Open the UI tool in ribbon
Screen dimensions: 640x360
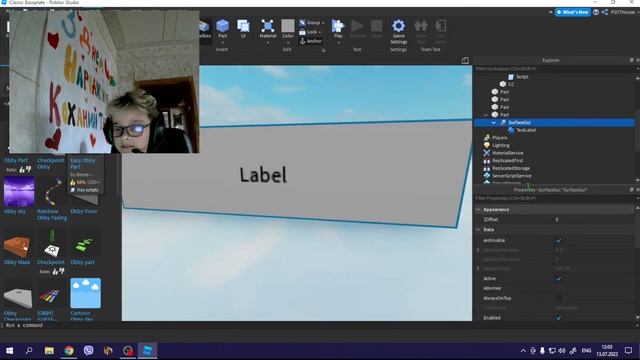pos(243,29)
